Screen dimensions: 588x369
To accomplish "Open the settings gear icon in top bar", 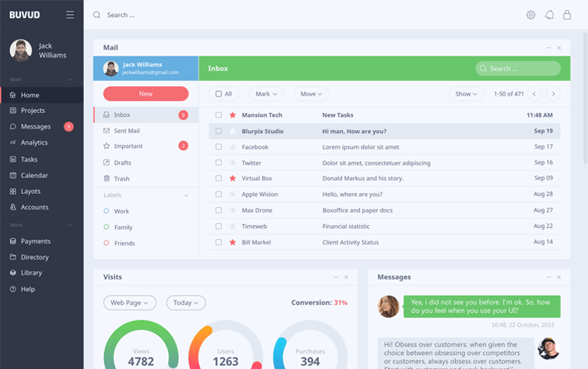I will [530, 15].
